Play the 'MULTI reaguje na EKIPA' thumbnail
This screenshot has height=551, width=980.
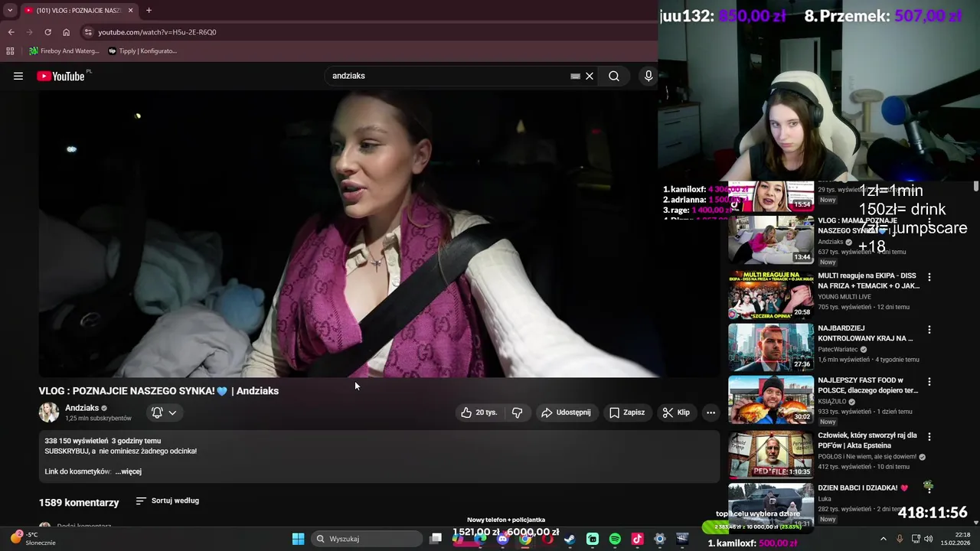pos(771,295)
